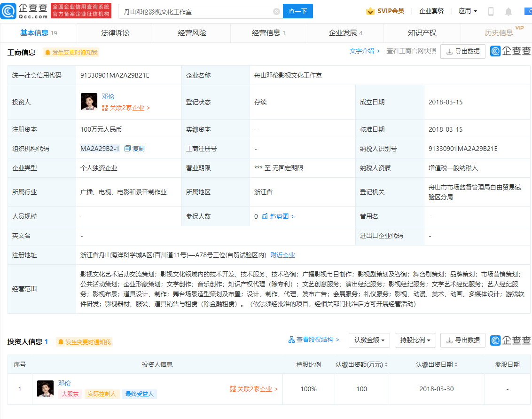Click the 查一下 search button
The image size is (532, 419).
[298, 11]
